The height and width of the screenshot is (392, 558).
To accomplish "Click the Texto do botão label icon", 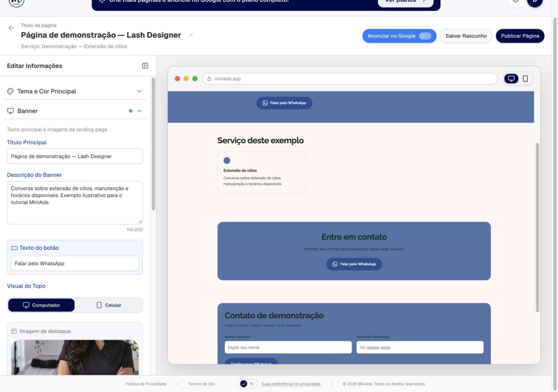I will tap(14, 248).
